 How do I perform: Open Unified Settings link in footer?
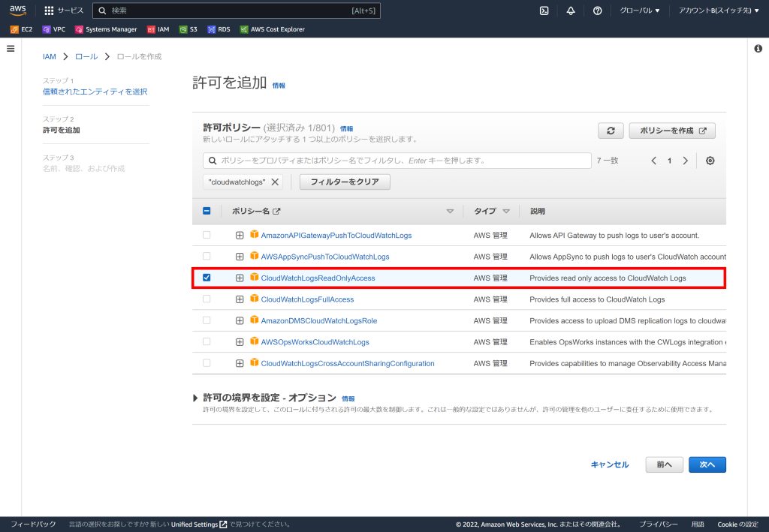pos(198,524)
